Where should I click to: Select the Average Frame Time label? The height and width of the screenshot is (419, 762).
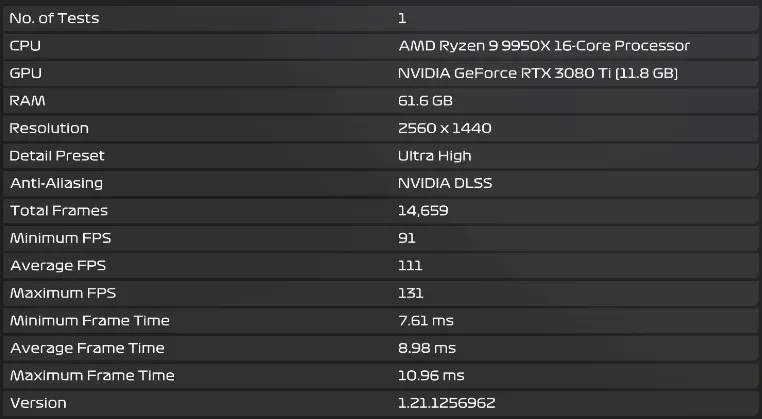87,348
